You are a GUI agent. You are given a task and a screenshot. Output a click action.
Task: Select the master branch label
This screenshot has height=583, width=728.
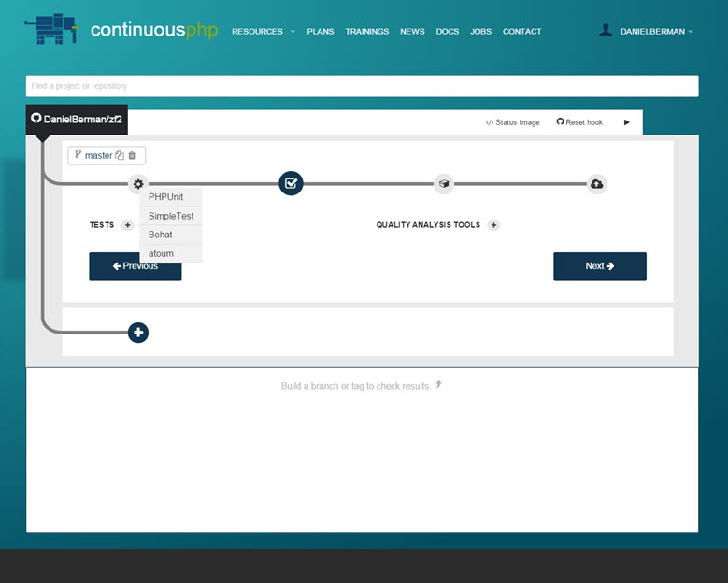(x=98, y=155)
